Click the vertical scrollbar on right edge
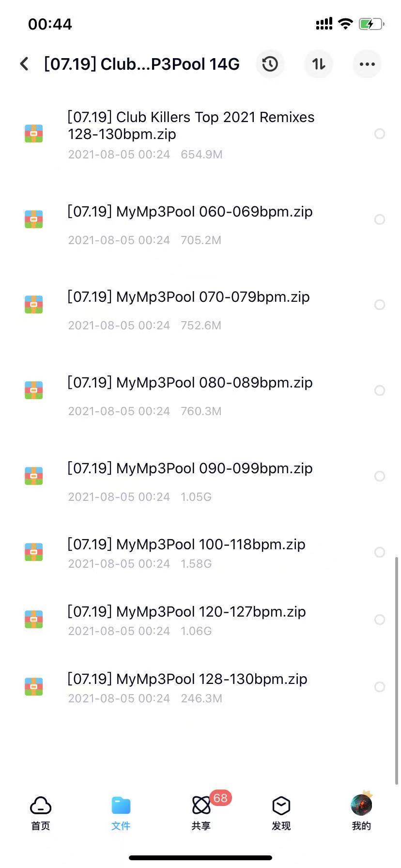The width and height of the screenshot is (401, 868). coord(396,670)
